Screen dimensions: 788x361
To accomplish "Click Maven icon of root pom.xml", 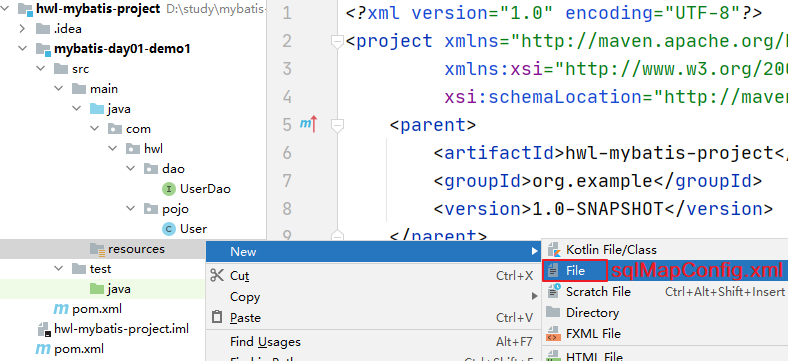I will pos(43,348).
